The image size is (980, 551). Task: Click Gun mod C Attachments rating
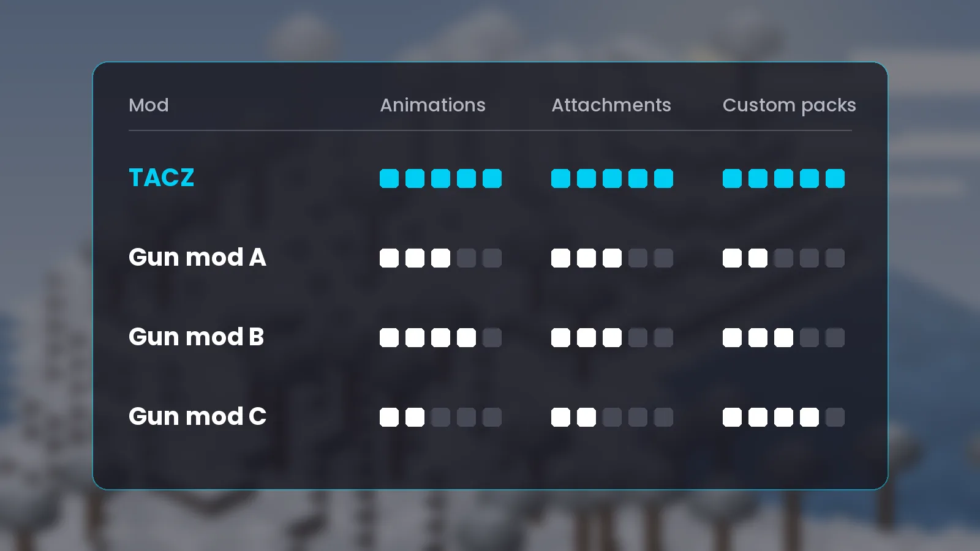point(612,417)
